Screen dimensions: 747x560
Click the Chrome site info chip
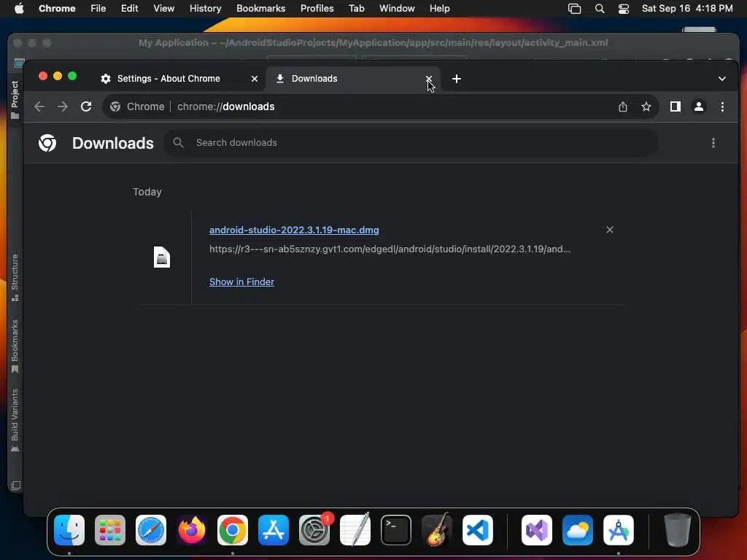pyautogui.click(x=137, y=106)
